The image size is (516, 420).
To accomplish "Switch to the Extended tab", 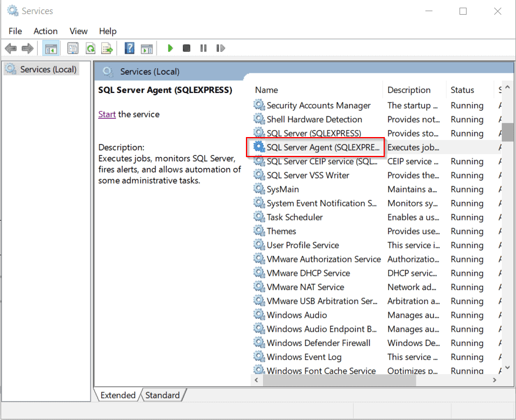I will click(118, 395).
